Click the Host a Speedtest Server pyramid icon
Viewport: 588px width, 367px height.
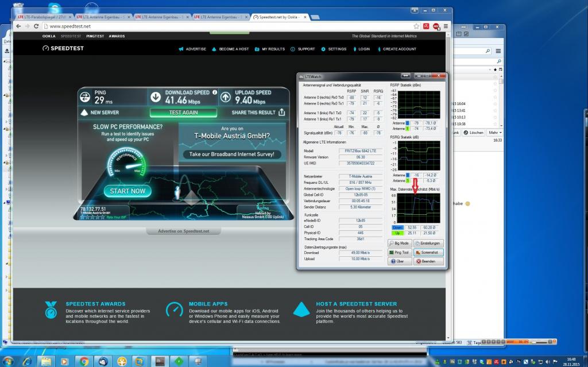[x=301, y=310]
